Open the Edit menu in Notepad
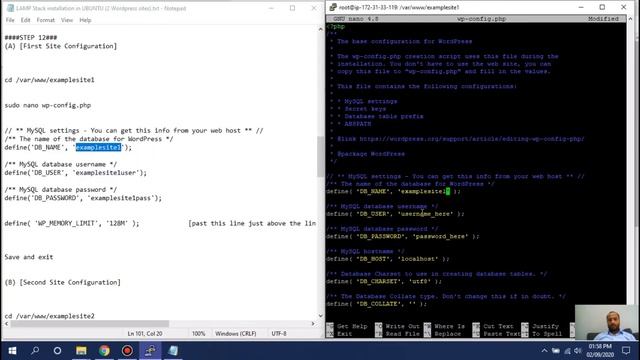This screenshot has width=640, height=360. click(x=25, y=20)
